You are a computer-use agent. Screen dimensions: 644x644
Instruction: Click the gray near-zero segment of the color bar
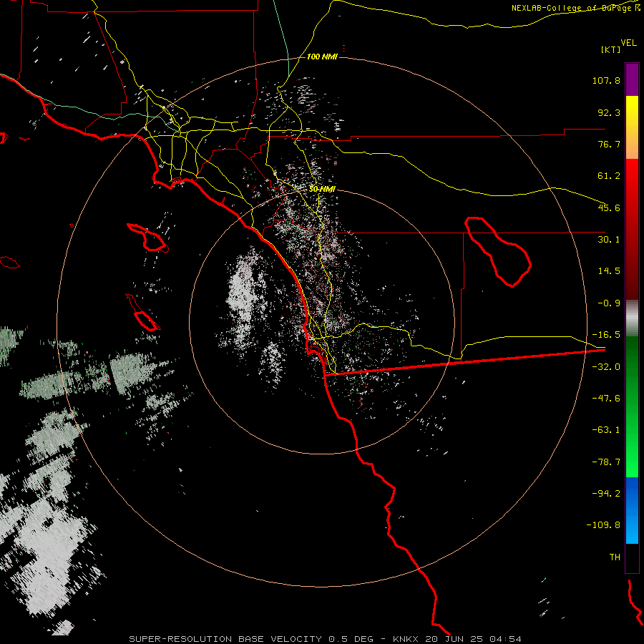coord(632,318)
